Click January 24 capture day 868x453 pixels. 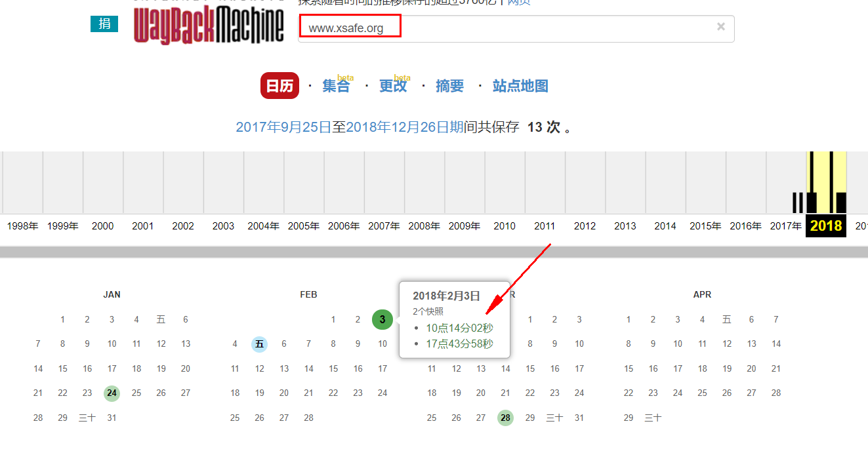(112, 393)
